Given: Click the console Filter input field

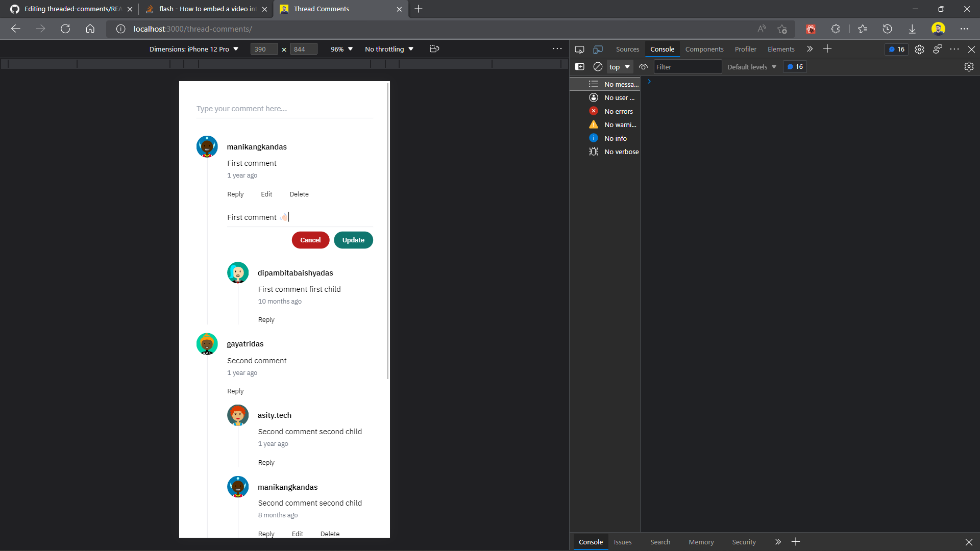Looking at the screenshot, I should tap(687, 67).
